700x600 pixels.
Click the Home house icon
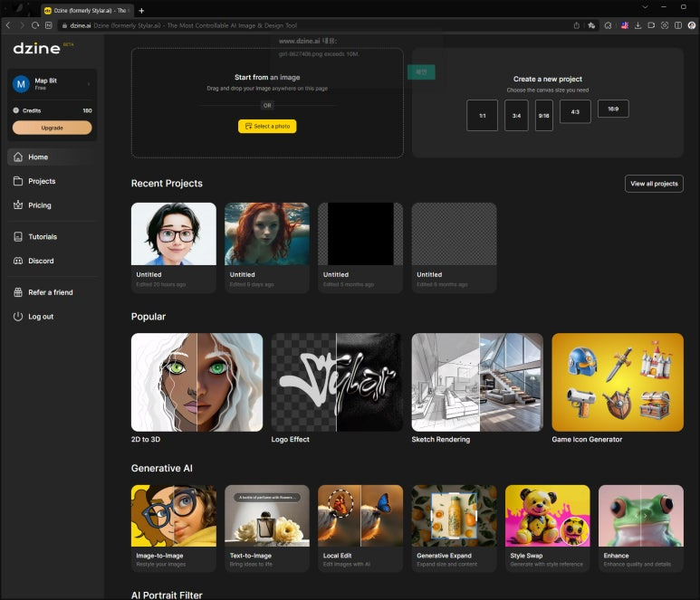point(18,157)
